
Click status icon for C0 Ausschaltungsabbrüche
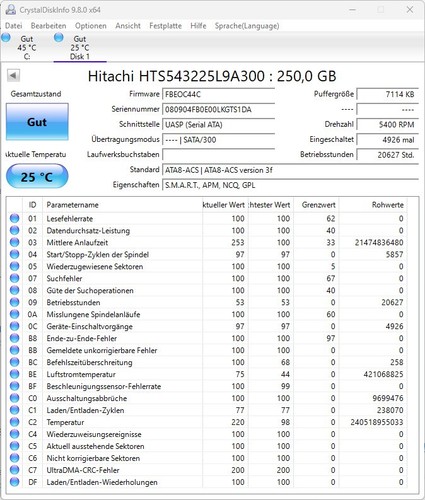coord(14,398)
